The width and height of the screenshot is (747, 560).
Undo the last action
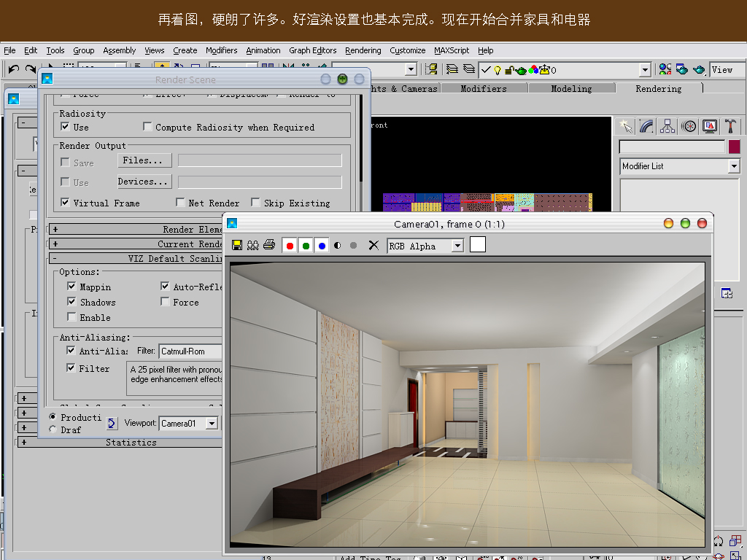(x=13, y=69)
